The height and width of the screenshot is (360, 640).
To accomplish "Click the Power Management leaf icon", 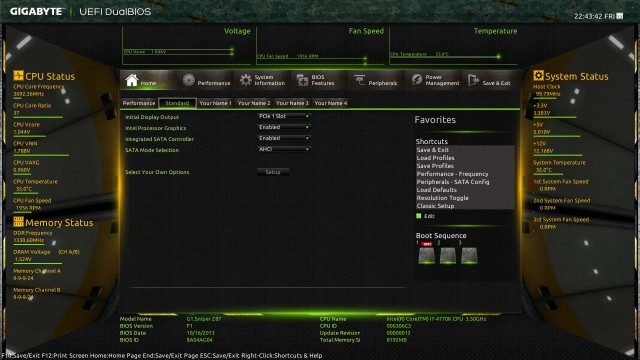I will [x=417, y=80].
